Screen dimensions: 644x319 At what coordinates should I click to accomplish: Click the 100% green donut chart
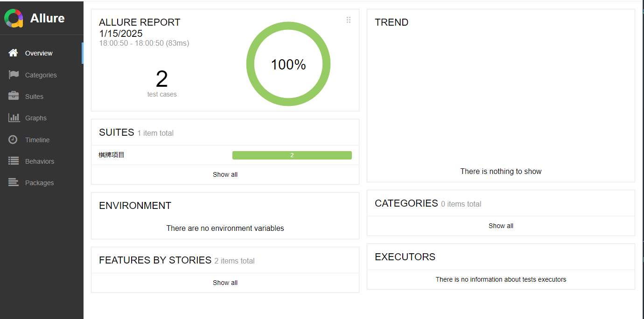pos(288,64)
